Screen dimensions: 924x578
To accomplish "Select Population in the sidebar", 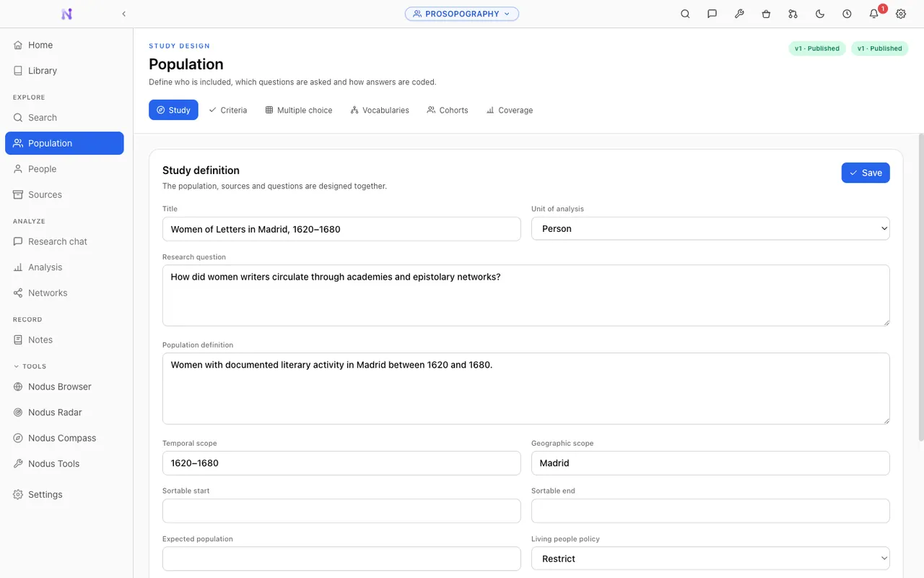I will coord(64,143).
